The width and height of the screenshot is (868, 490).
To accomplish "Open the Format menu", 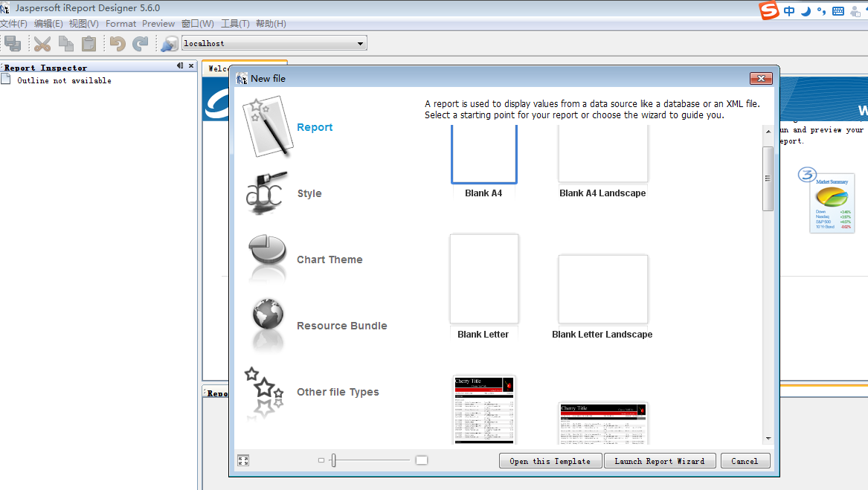I will [120, 24].
